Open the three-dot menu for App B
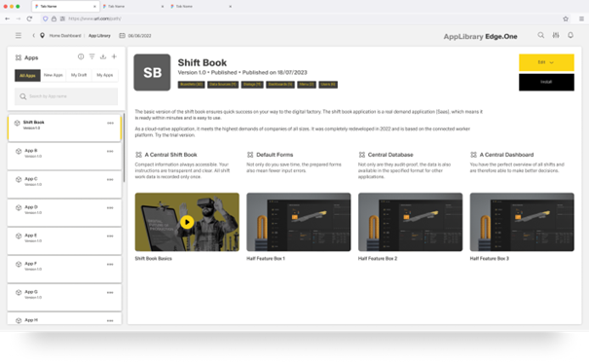The width and height of the screenshot is (589, 364). [x=110, y=151]
